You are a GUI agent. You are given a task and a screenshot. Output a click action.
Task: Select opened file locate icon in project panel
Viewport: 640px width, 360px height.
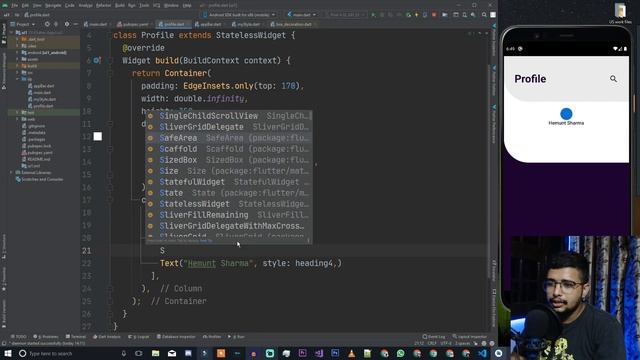[x=47, y=24]
